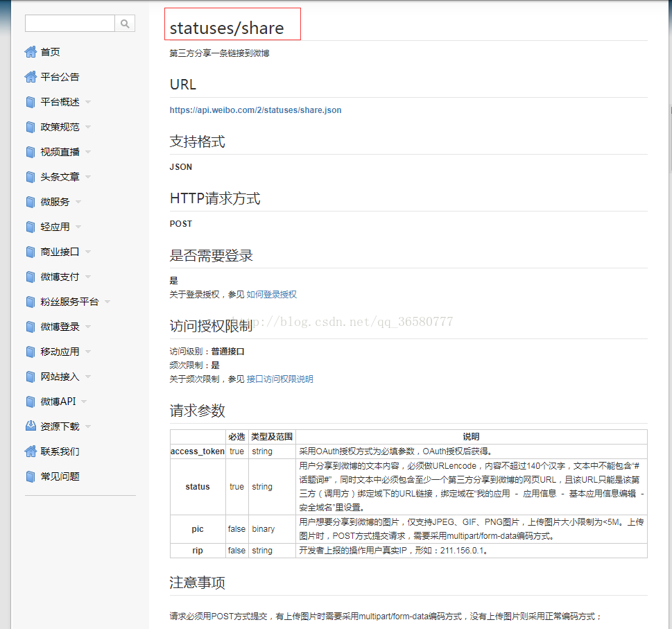Select the 粉丝服务平台 menu label
Image resolution: width=672 pixels, height=629 pixels.
[x=70, y=302]
